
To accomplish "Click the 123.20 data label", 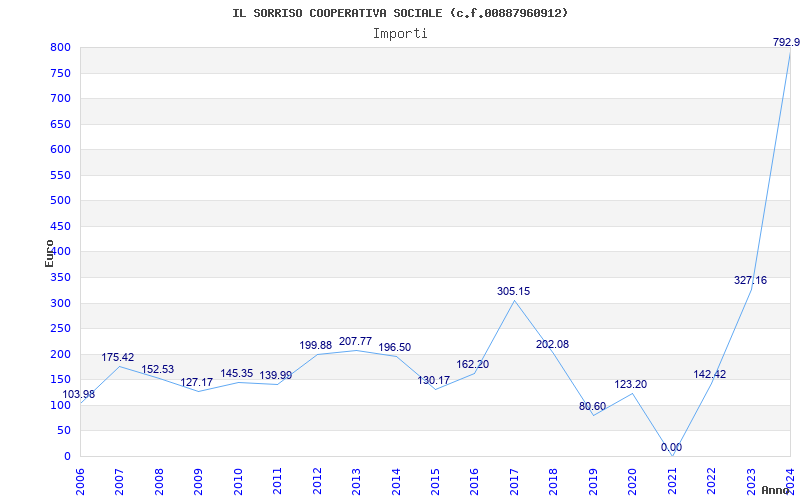I will tap(630, 385).
